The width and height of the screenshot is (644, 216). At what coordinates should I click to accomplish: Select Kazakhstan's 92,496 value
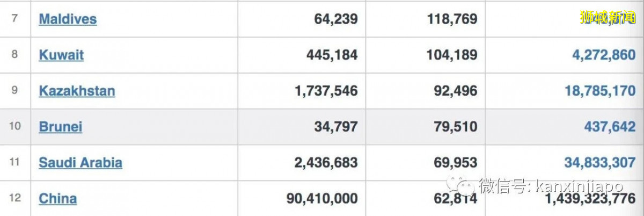click(455, 91)
